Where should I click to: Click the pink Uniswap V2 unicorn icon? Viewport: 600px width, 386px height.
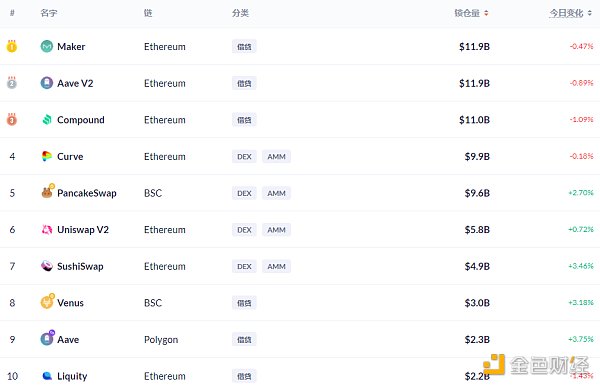[47, 230]
